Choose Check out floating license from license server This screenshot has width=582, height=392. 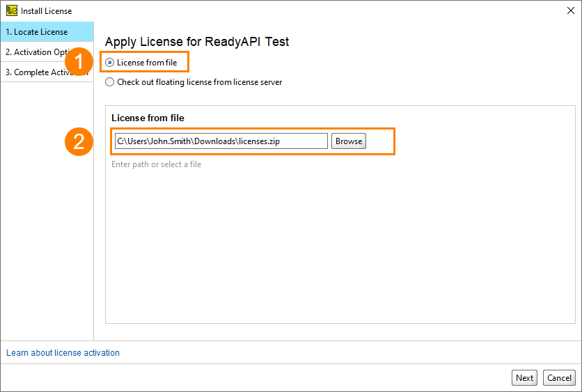click(109, 82)
